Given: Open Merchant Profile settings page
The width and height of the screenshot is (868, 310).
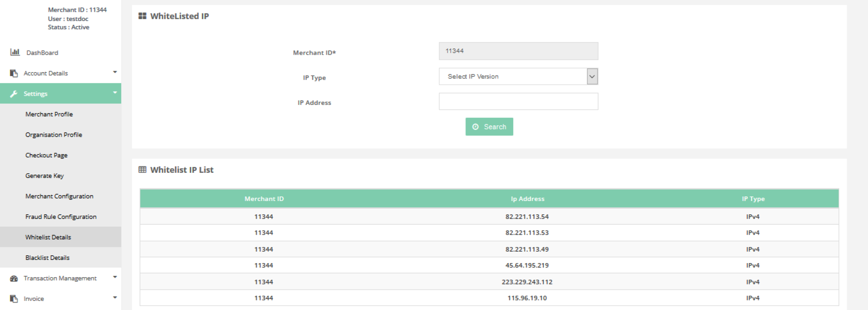Looking at the screenshot, I should (49, 114).
